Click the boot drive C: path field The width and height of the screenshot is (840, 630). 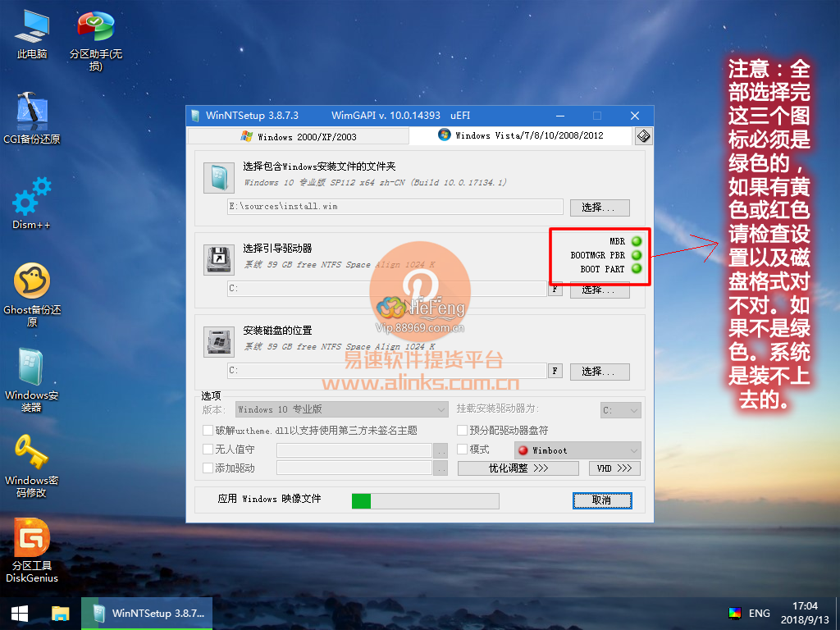(x=386, y=289)
